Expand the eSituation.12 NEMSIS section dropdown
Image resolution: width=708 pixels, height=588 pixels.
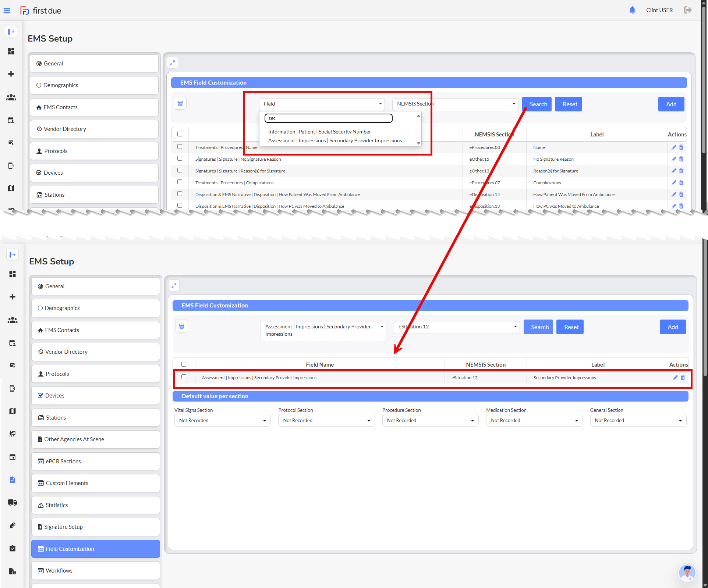(x=456, y=327)
